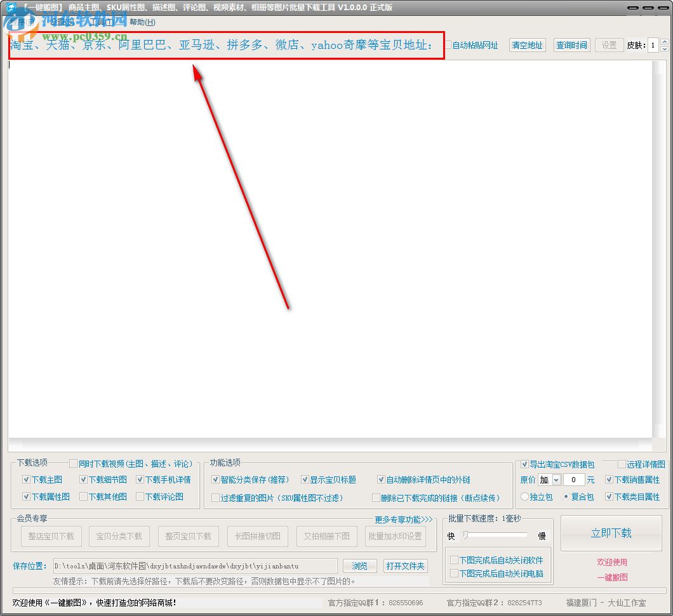Click the 打开文件夹 button
Viewport: 673px width, 616px height.
click(405, 566)
